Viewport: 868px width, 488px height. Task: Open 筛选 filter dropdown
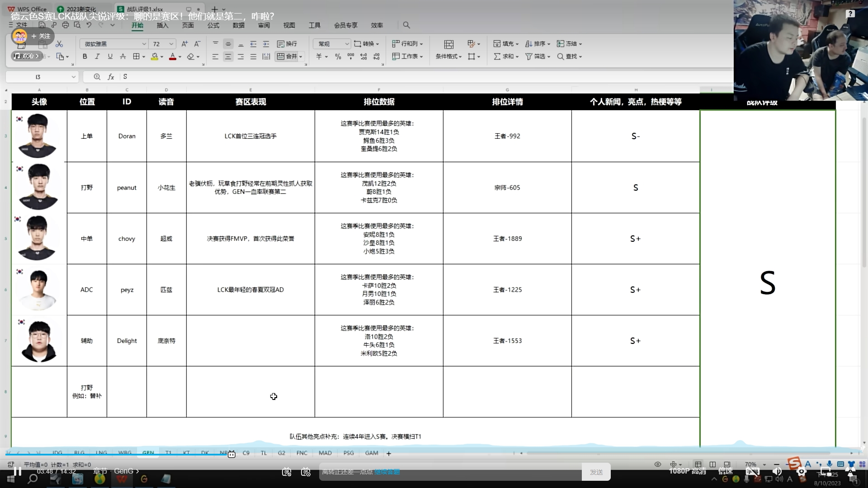538,56
